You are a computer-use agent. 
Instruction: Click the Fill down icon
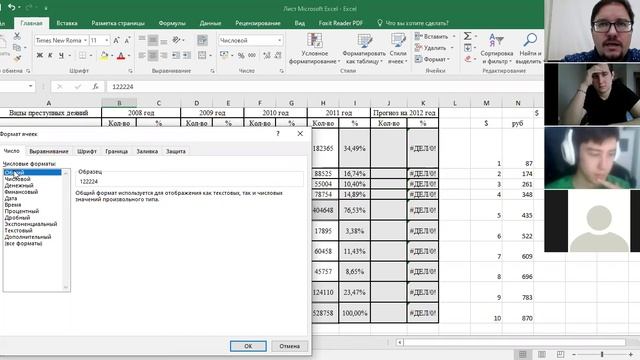click(468, 48)
